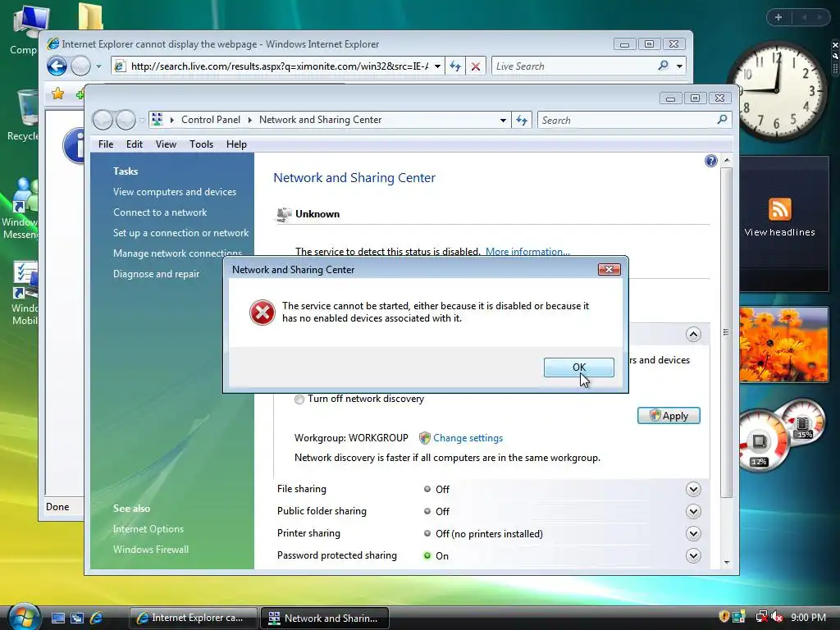Click the RSS View headlines gadget icon
Screen dimensions: 840x630
point(779,209)
